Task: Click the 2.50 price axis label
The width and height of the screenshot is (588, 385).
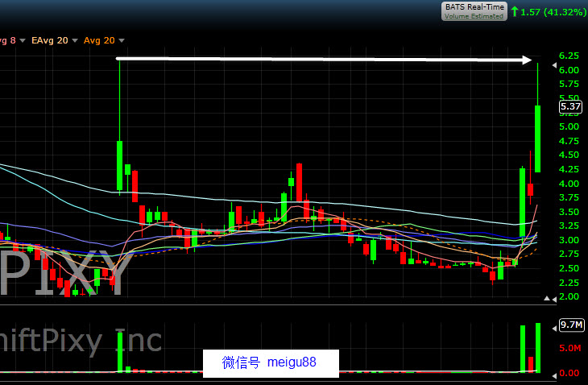Action: tap(569, 268)
